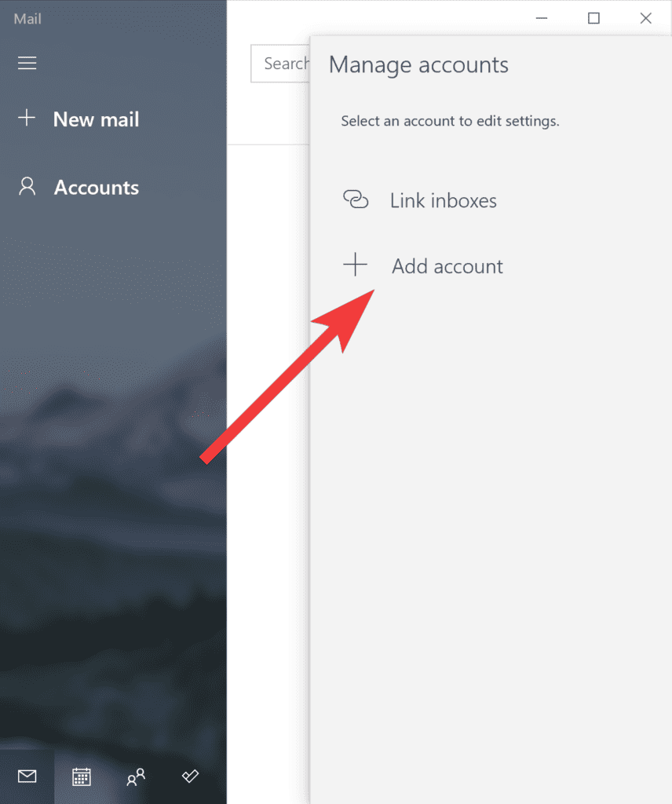Viewport: 672px width, 804px height.
Task: Select the Add account option
Action: tap(447, 266)
